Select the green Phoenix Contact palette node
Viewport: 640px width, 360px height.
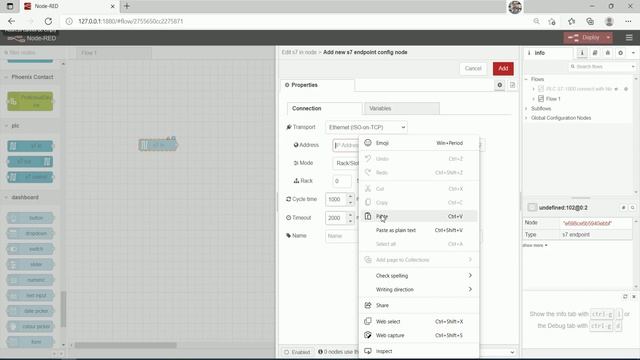(x=30, y=101)
